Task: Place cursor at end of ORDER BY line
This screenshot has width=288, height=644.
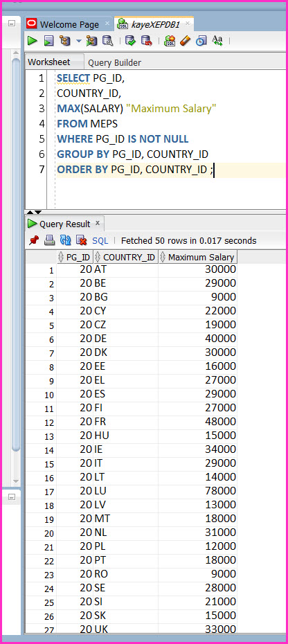Action: tap(215, 170)
